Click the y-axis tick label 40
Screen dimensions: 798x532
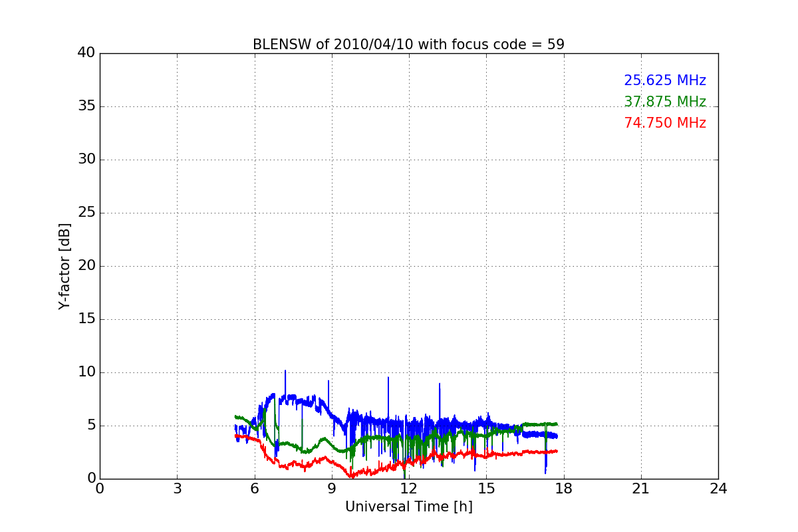coord(86,53)
